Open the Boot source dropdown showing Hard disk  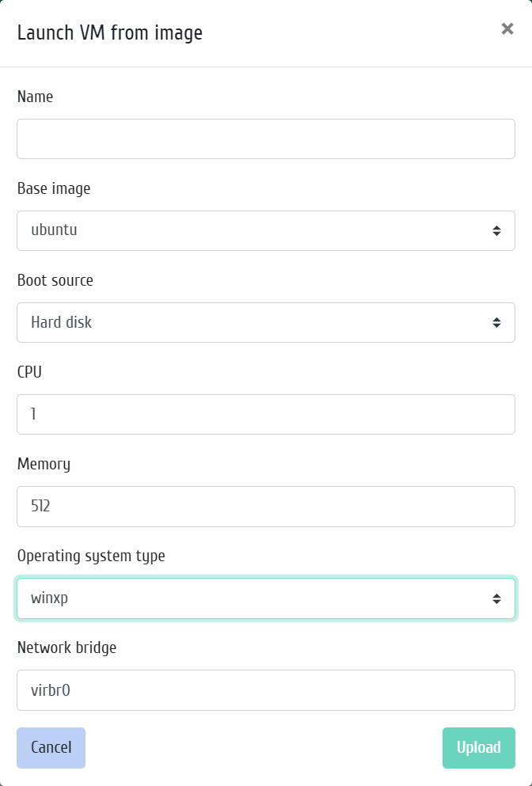[266, 322]
